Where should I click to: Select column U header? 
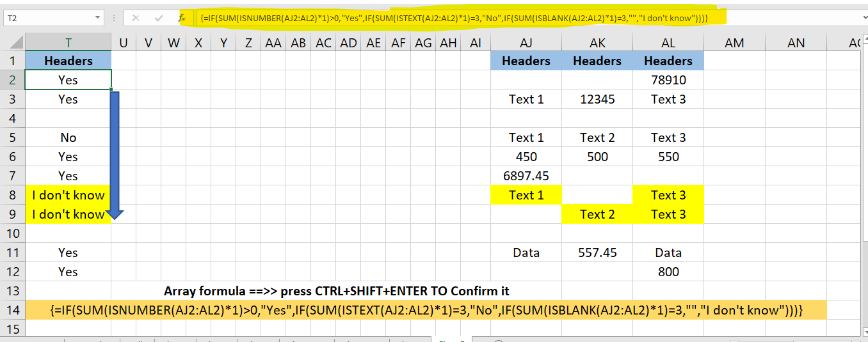coord(124,43)
